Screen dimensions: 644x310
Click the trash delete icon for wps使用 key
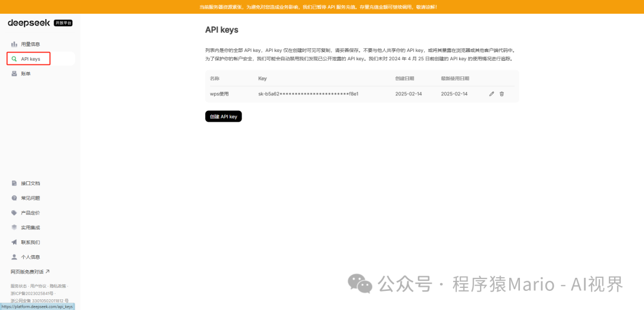(x=501, y=94)
